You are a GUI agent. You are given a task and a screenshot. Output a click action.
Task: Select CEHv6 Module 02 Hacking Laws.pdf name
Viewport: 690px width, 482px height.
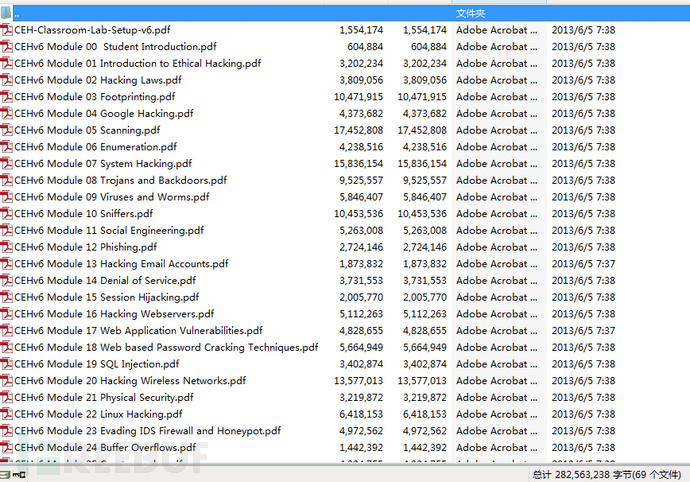(98, 80)
